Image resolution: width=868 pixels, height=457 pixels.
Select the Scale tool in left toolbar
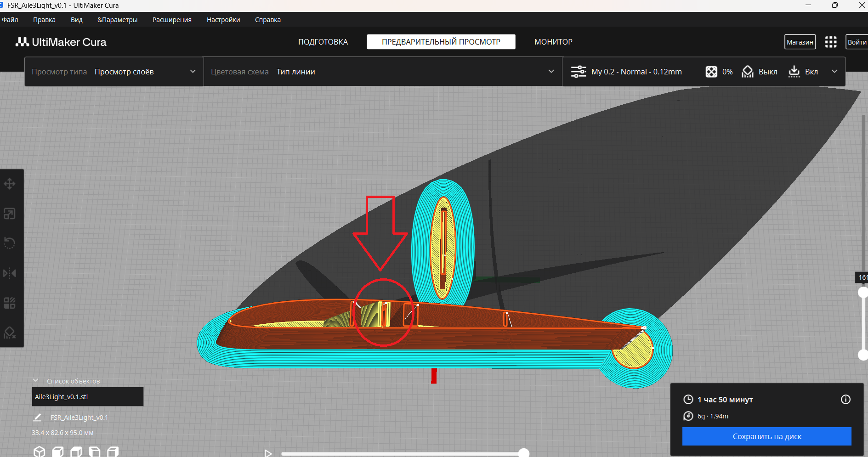point(10,214)
